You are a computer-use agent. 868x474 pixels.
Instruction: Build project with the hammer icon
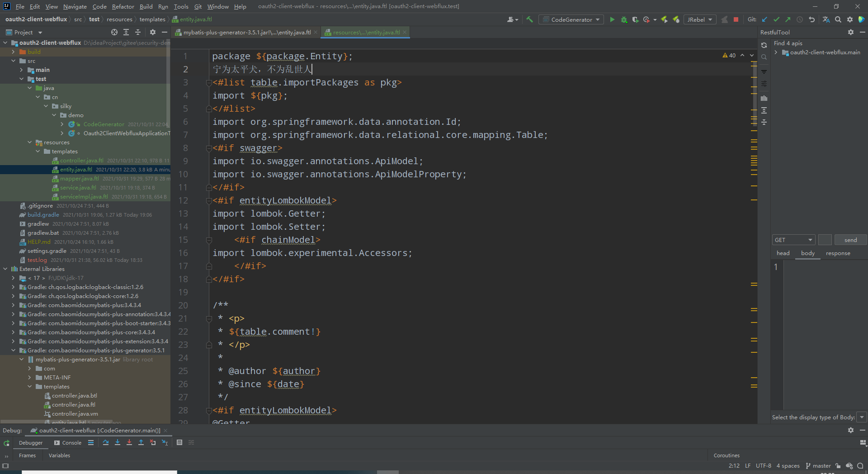[x=529, y=19]
